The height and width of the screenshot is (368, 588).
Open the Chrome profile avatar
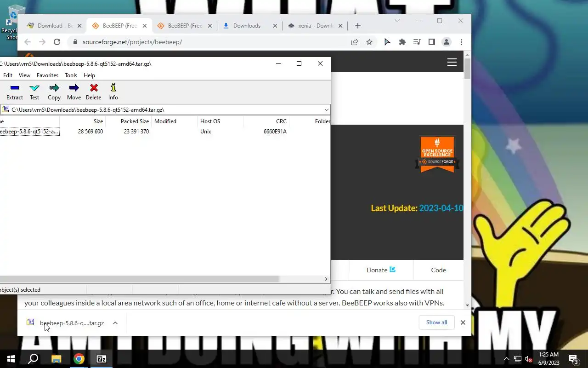(447, 42)
